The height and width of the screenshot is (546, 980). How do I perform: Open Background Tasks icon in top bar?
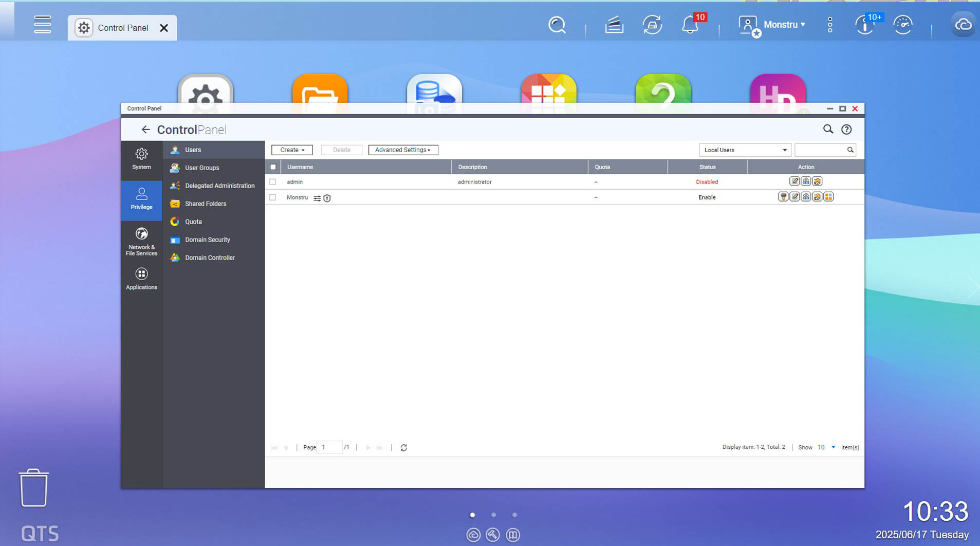pos(614,25)
